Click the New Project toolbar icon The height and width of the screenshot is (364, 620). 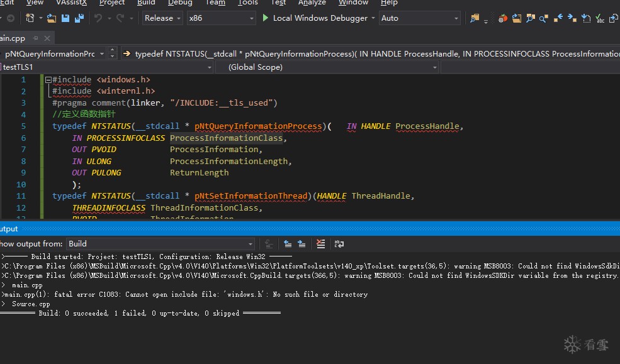(30, 18)
